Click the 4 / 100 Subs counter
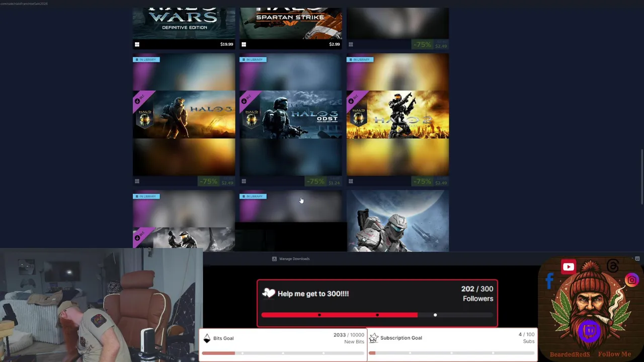 tap(527, 338)
